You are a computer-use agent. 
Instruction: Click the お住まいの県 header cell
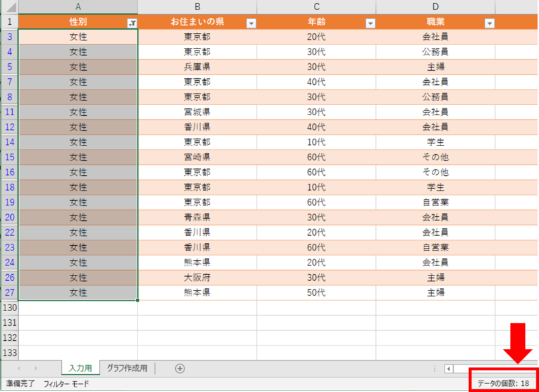tap(197, 22)
